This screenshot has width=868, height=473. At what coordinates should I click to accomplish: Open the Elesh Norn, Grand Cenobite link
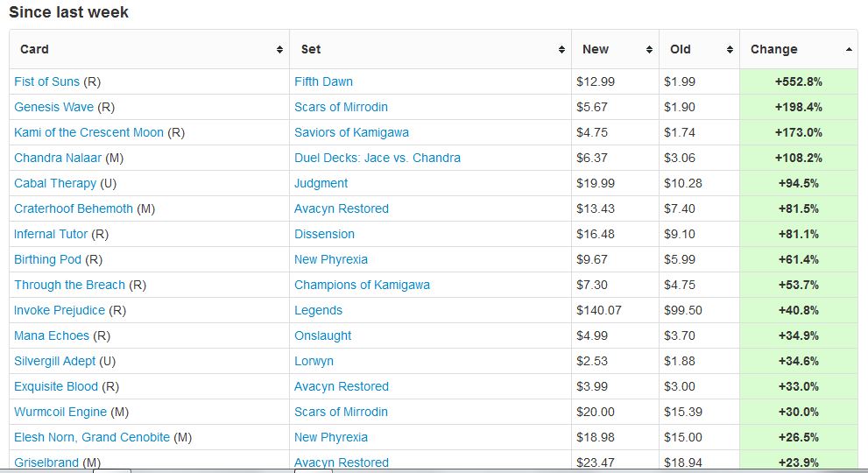(92, 437)
